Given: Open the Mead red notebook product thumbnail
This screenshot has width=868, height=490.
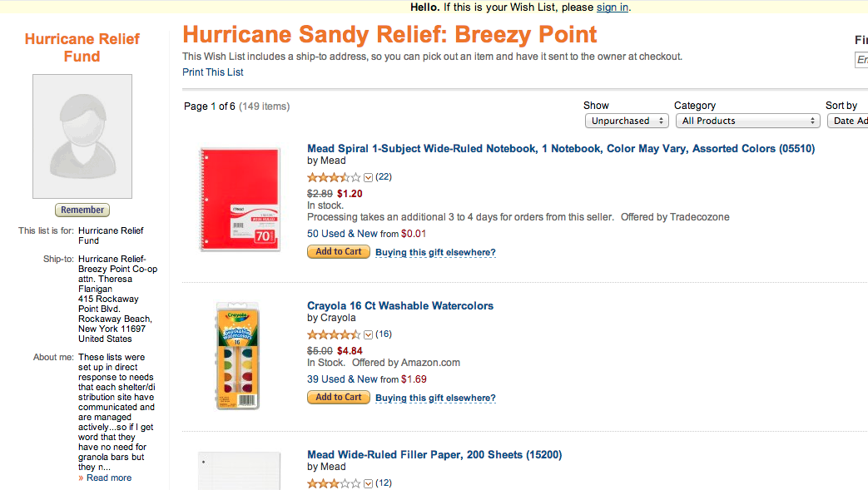Looking at the screenshot, I should pyautogui.click(x=240, y=199).
